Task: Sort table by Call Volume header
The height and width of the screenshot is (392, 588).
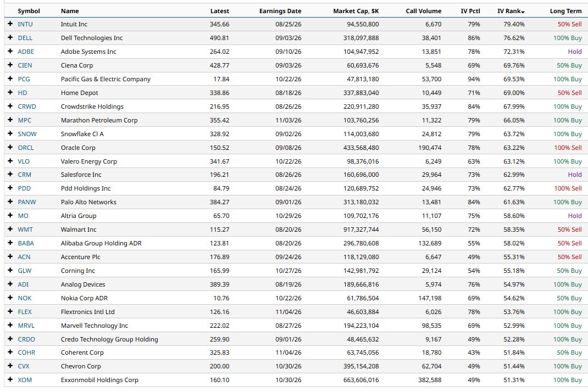Action: [423, 11]
